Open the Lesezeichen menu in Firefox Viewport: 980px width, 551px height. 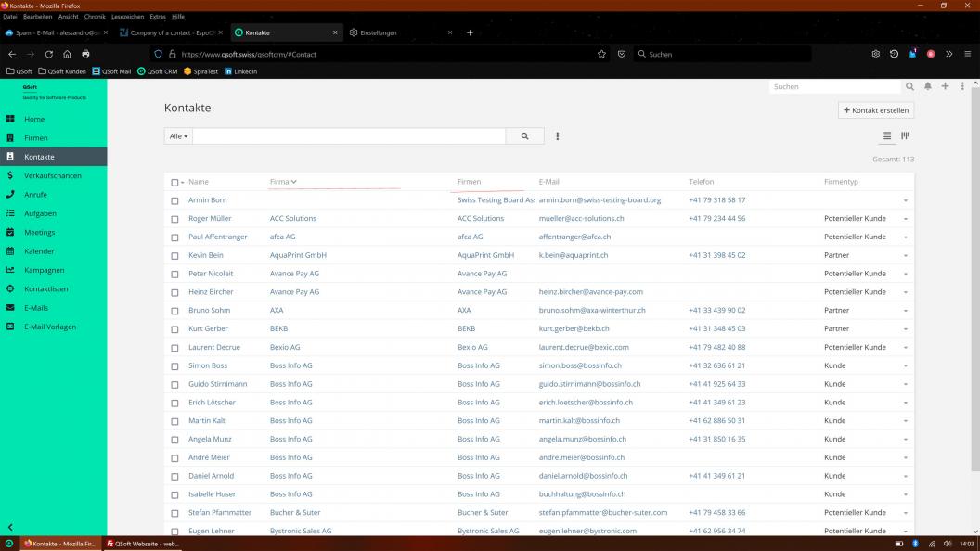127,17
